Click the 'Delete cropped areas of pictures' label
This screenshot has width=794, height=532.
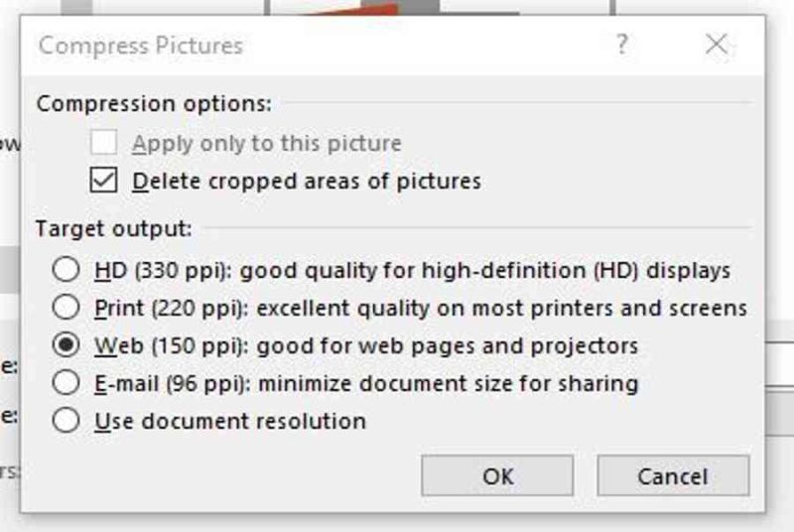tap(307, 181)
